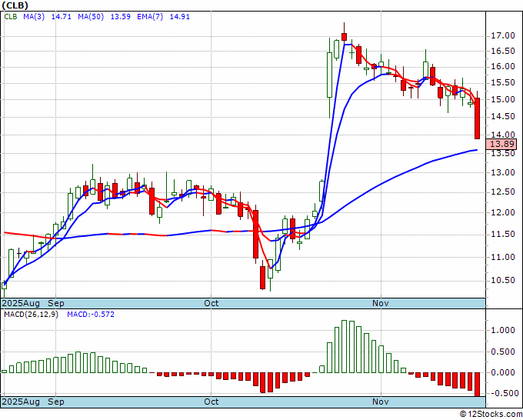Click the 15.50 price axis label

[x=503, y=83]
